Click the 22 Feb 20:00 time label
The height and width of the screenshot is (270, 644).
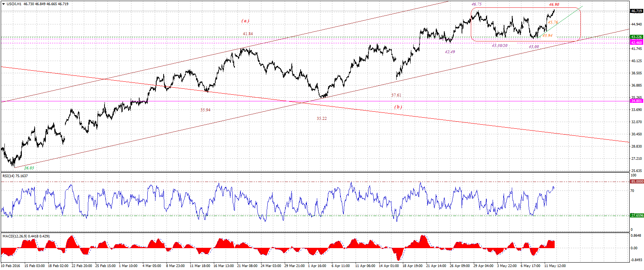(x=82, y=266)
